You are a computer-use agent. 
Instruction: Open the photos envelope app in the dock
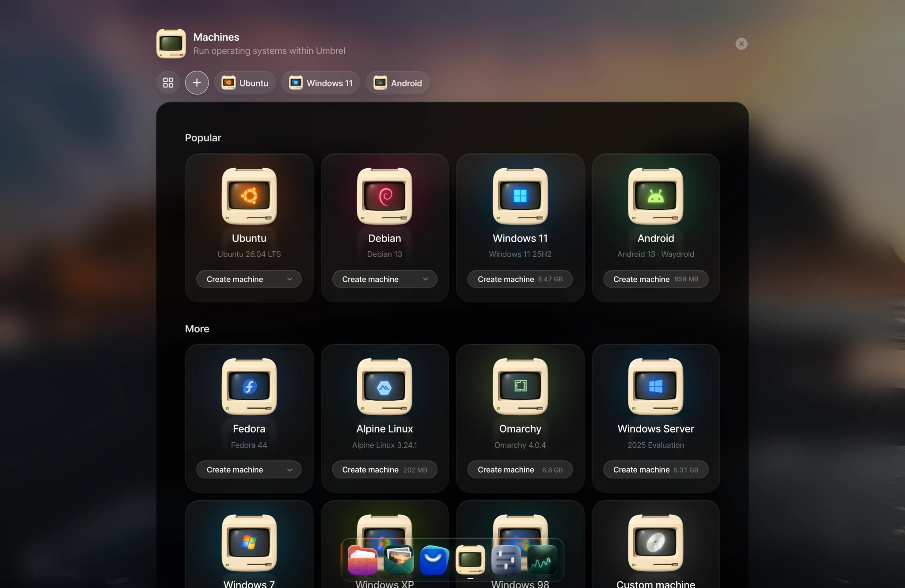[x=399, y=560]
